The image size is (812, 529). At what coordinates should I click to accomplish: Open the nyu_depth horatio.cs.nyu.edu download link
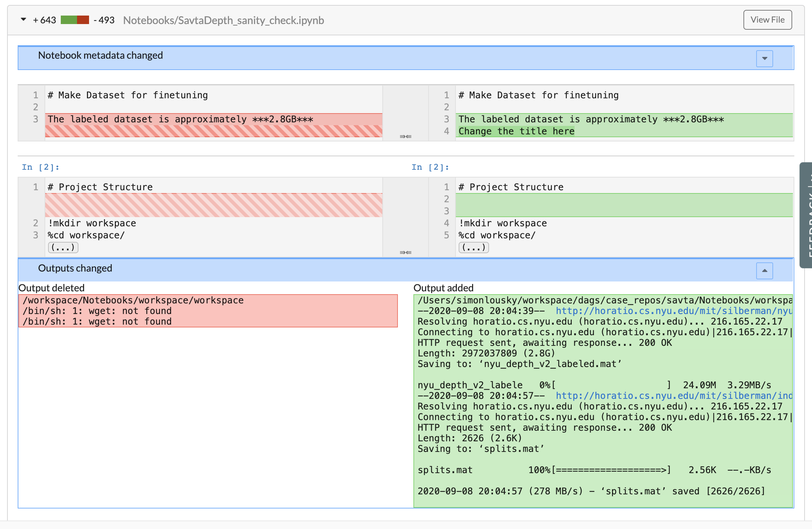tap(673, 311)
